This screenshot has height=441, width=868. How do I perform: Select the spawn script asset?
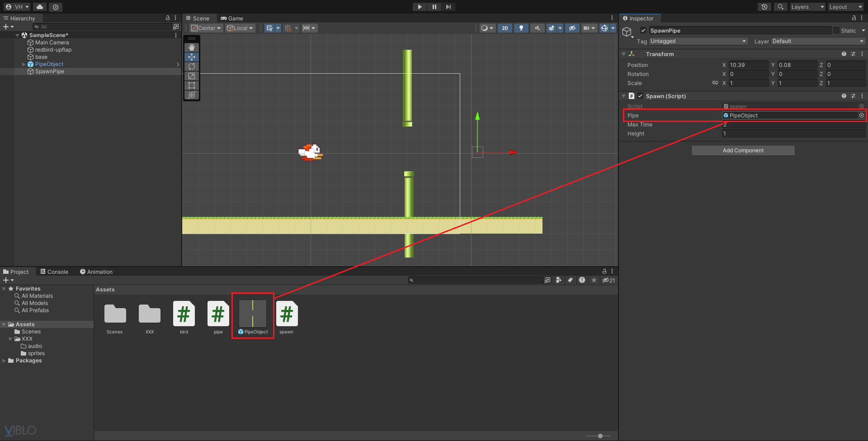click(x=287, y=317)
